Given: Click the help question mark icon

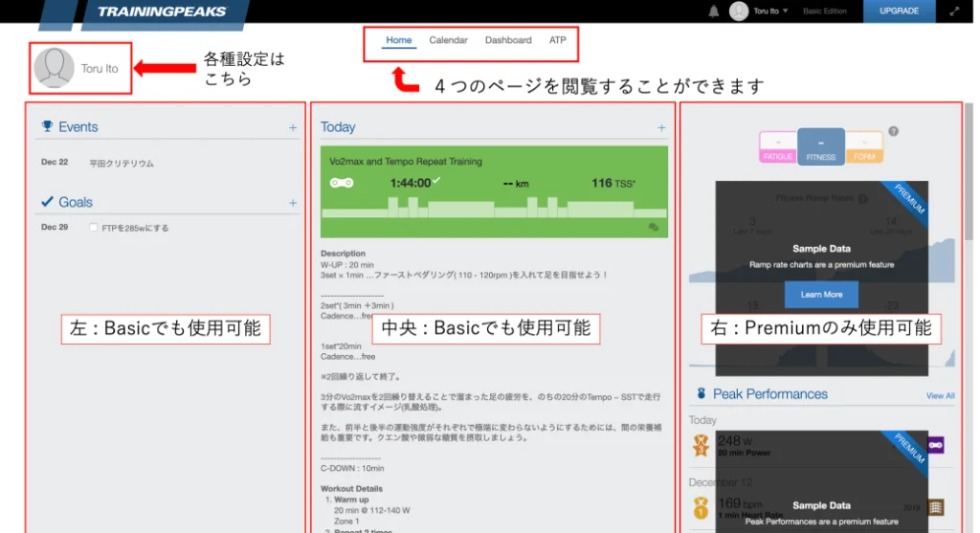Looking at the screenshot, I should coord(894,131).
